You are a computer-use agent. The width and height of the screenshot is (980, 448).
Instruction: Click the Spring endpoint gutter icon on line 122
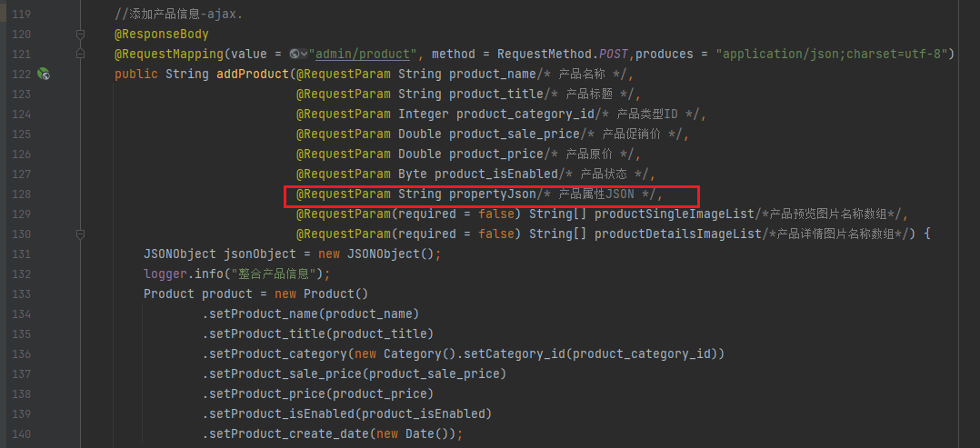point(43,74)
